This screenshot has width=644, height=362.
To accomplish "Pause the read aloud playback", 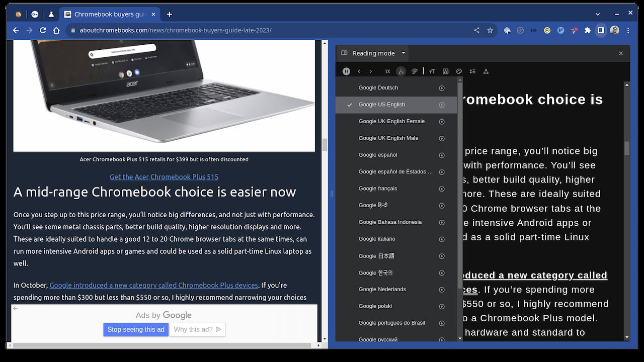I will coord(346,71).
